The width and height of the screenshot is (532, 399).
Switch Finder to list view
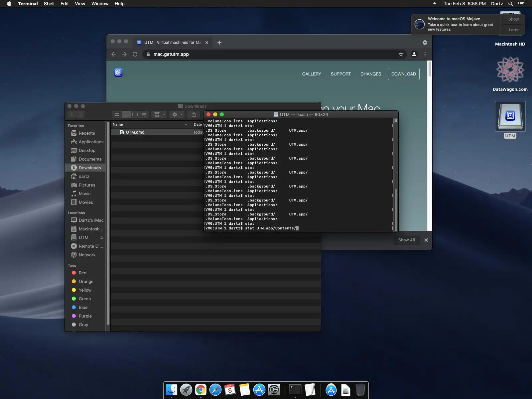click(126, 114)
